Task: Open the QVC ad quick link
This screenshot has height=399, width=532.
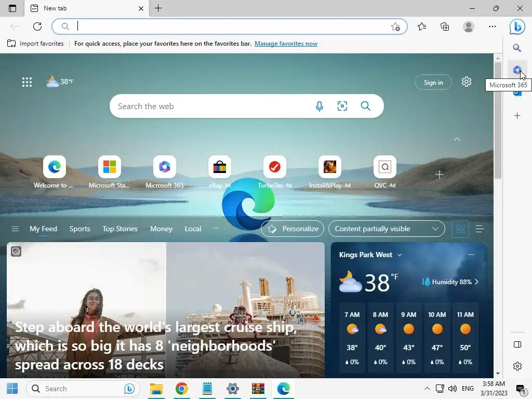Action: (x=385, y=172)
